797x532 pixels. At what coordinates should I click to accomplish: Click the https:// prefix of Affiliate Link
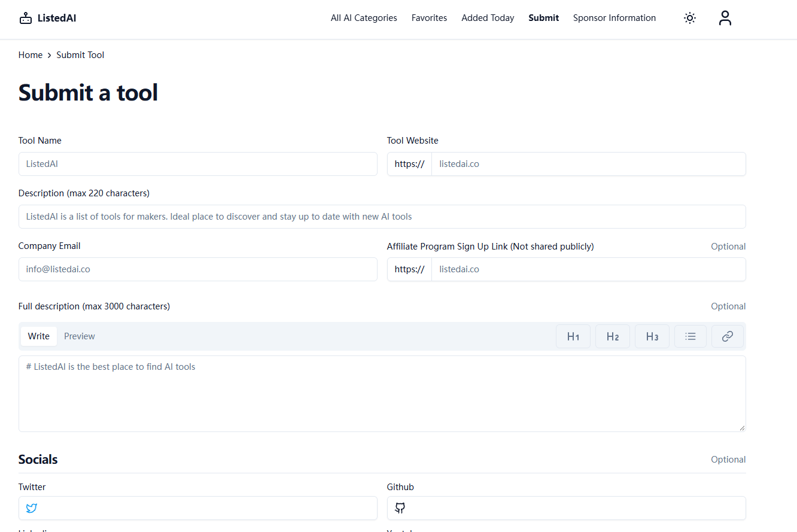point(410,269)
